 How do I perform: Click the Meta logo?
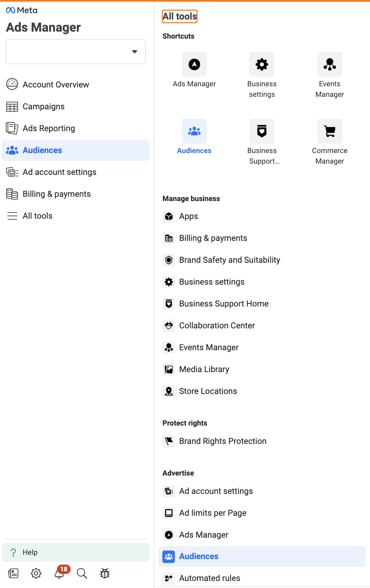[22, 10]
